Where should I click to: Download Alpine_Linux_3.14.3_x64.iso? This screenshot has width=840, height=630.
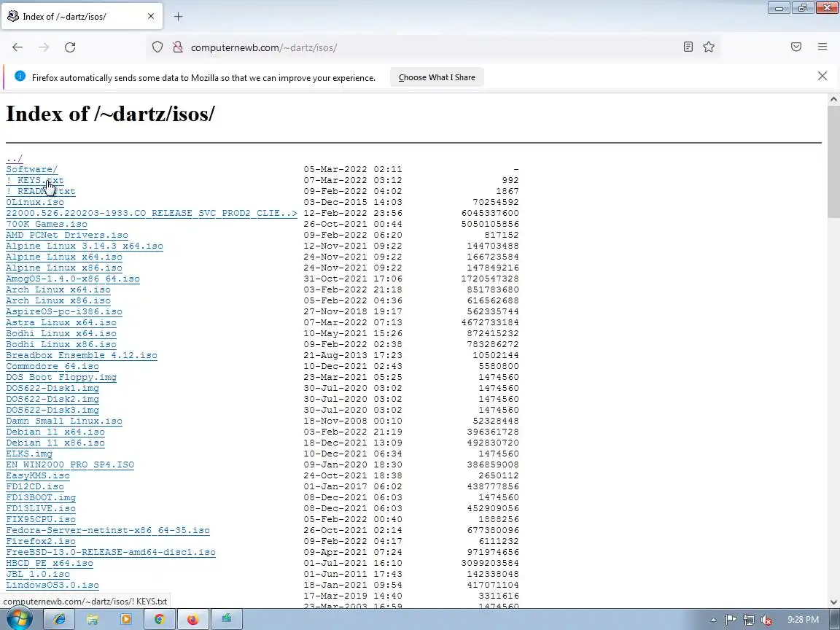pos(85,246)
